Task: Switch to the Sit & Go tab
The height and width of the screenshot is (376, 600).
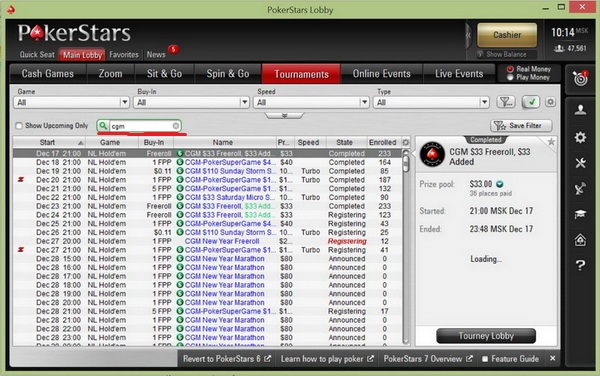Action: 165,73
